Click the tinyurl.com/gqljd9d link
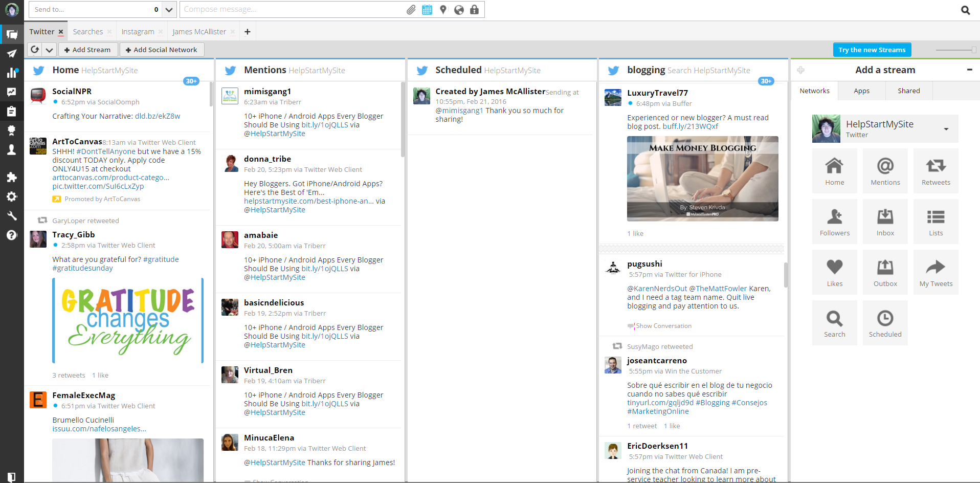The image size is (980, 483). [660, 403]
